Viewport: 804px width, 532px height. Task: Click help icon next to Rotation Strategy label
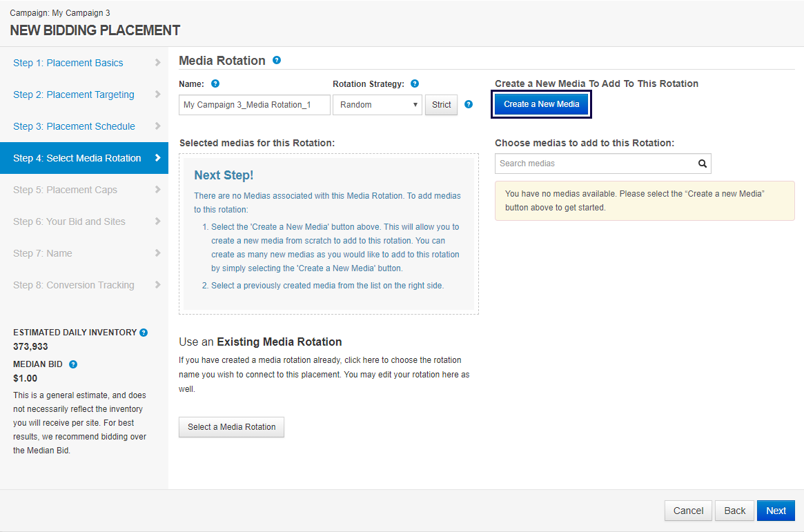point(415,83)
